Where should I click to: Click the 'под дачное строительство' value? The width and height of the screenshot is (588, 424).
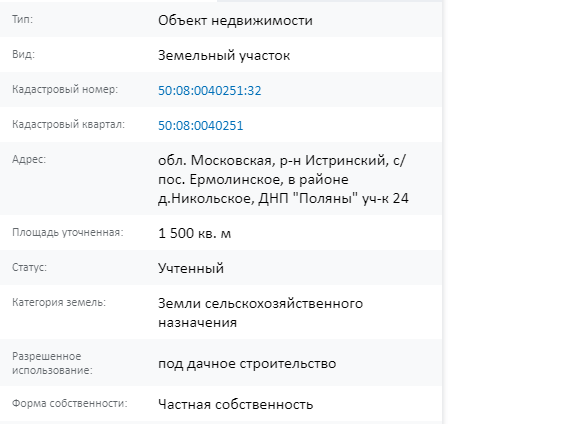247,363
